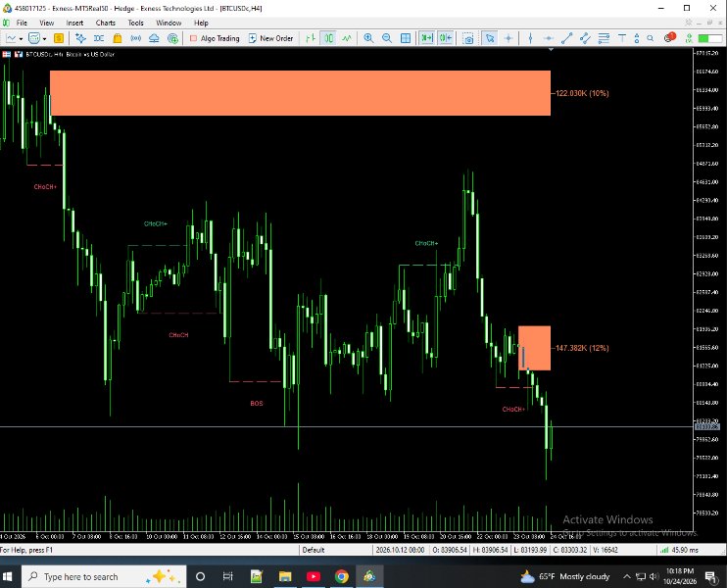Image resolution: width=727 pixels, height=588 pixels.
Task: Open the YouTube app from taskbar
Action: tap(314, 577)
